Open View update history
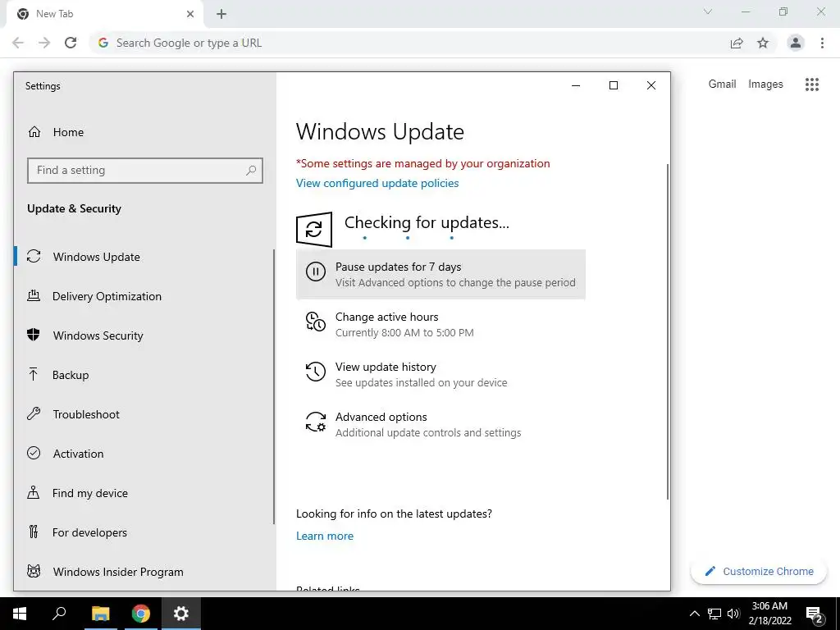The height and width of the screenshot is (630, 840). click(x=441, y=374)
